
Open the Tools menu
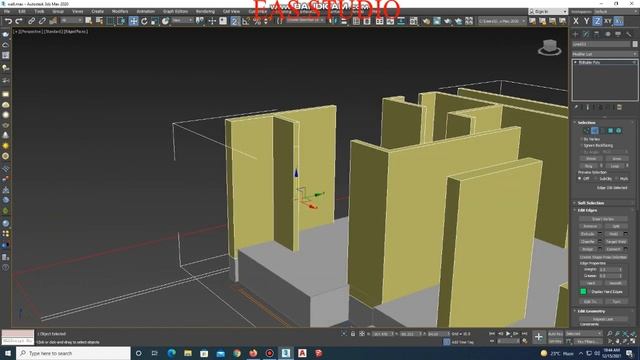point(39,11)
